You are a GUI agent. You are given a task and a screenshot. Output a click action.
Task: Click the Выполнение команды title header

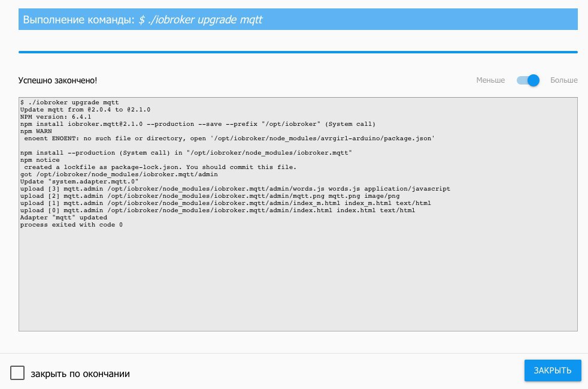[x=298, y=19]
